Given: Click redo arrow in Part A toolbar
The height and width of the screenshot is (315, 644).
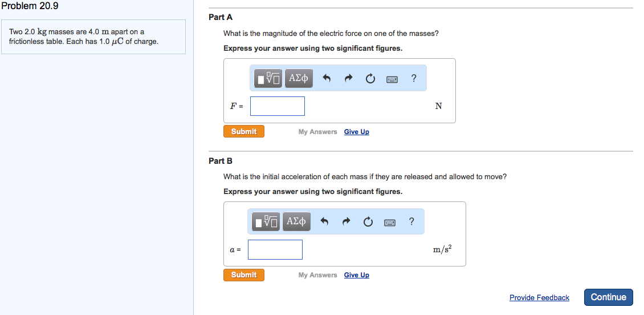Looking at the screenshot, I should coord(349,79).
